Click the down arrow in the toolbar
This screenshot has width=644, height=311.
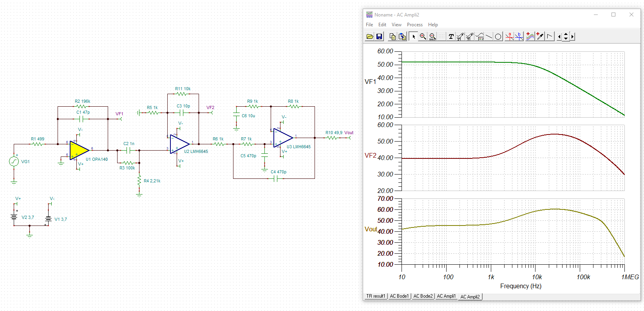click(x=566, y=38)
